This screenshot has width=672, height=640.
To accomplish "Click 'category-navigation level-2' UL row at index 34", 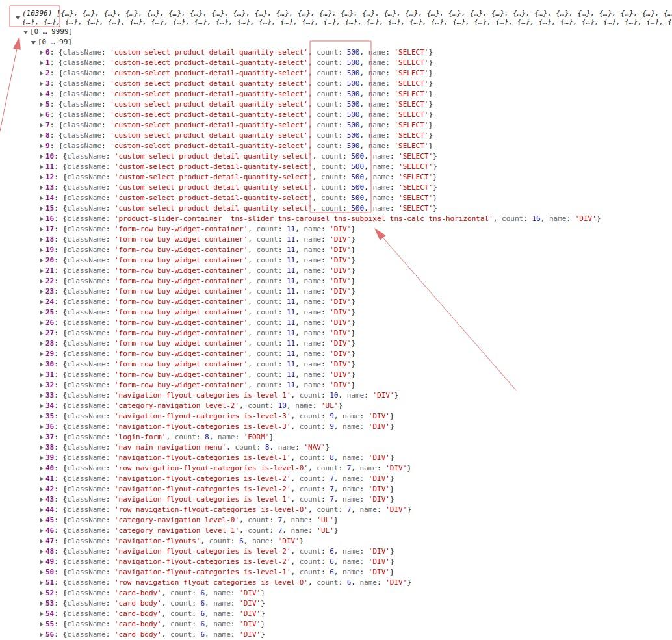I will point(194,405).
